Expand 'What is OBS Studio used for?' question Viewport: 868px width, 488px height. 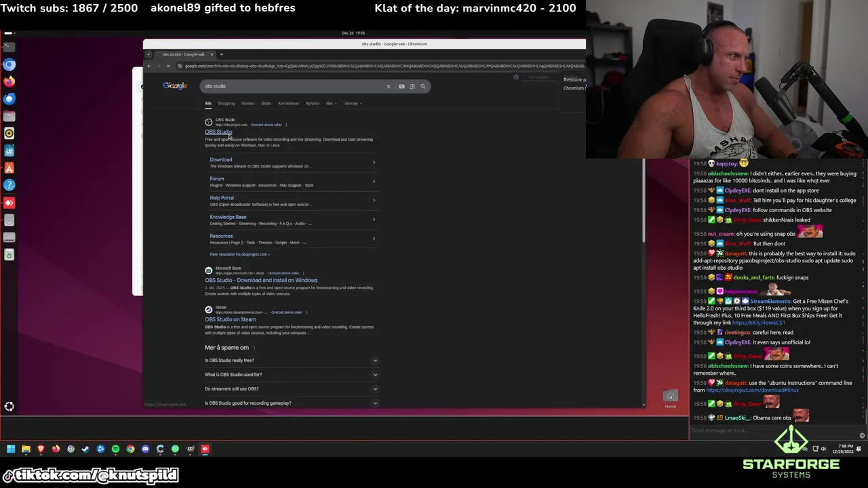coord(291,375)
